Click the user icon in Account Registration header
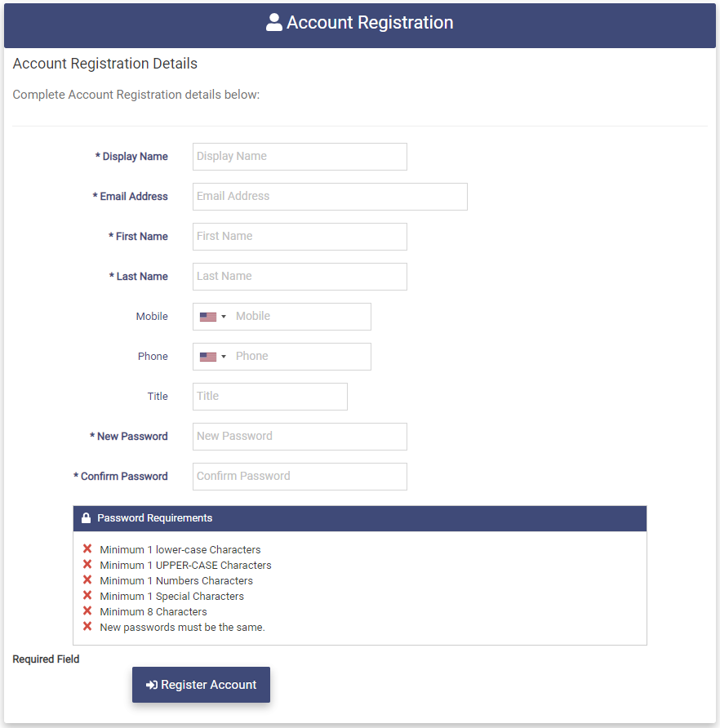The width and height of the screenshot is (720, 728). (274, 23)
